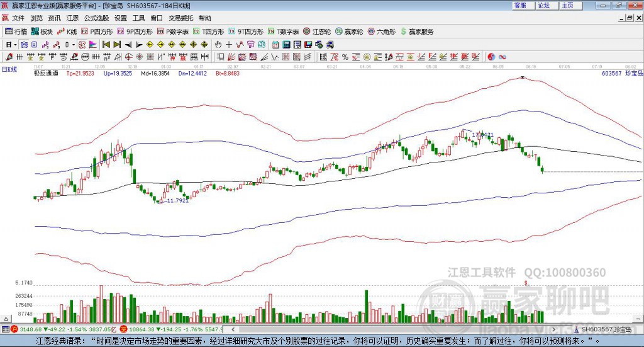The width and height of the screenshot is (644, 347).
Task: Click the calendar icon in toolbar
Action: click(275, 45)
